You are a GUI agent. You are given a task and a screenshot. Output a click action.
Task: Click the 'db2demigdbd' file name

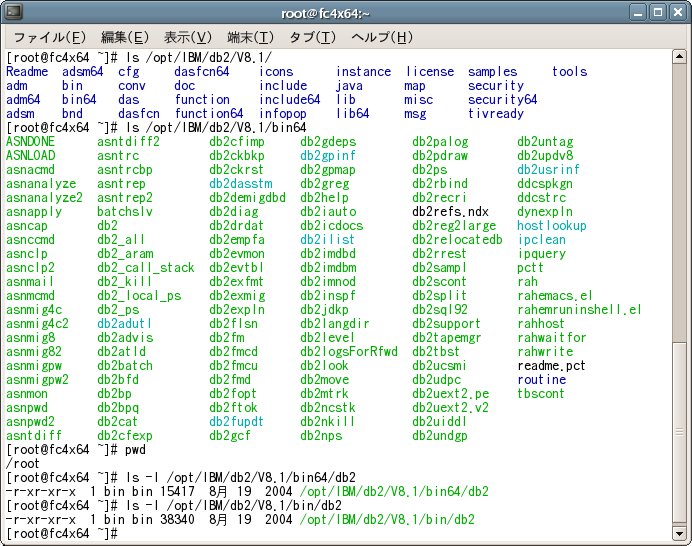[248, 198]
